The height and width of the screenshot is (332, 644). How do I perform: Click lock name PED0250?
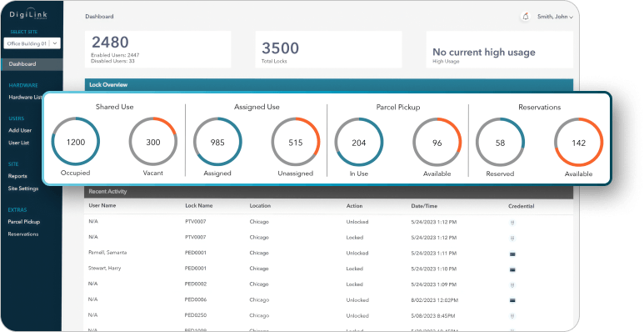click(196, 315)
